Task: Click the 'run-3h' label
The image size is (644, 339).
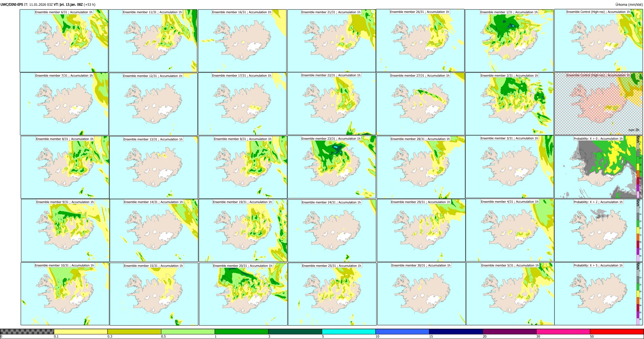Action: pos(634,130)
